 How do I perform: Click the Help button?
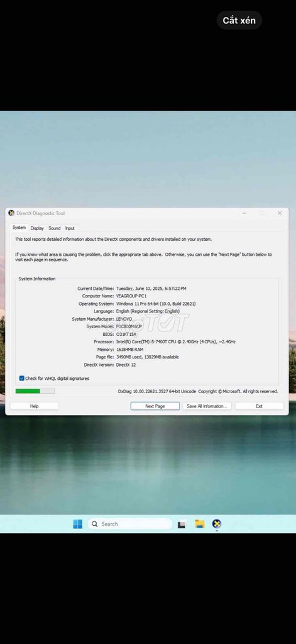pos(35,406)
